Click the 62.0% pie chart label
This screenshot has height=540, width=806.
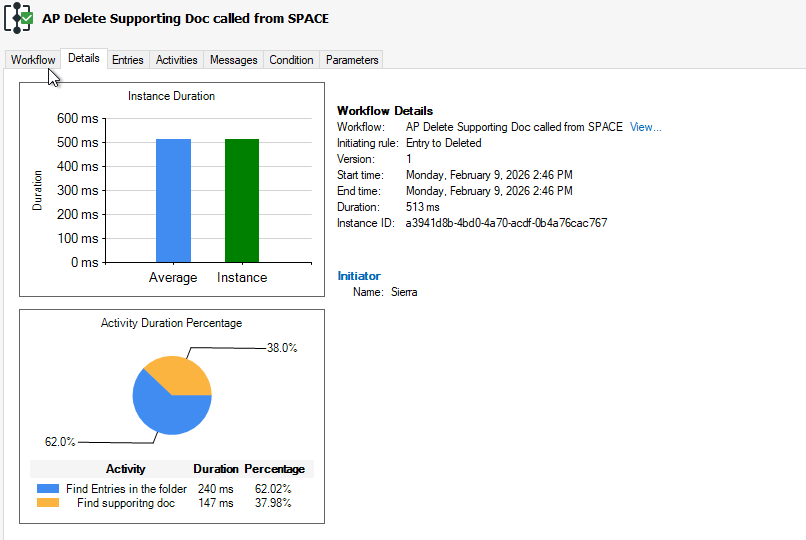[x=60, y=441]
